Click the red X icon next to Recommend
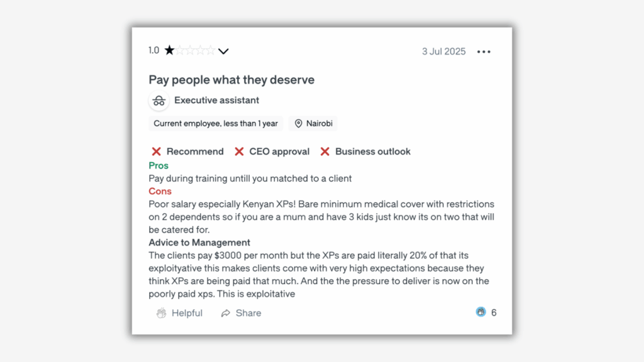 point(156,151)
